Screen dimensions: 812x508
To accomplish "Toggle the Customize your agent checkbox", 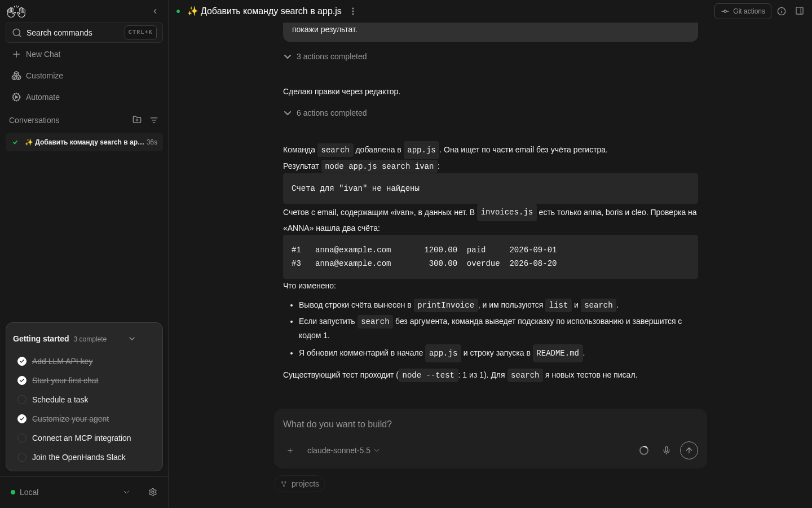I will point(22,419).
